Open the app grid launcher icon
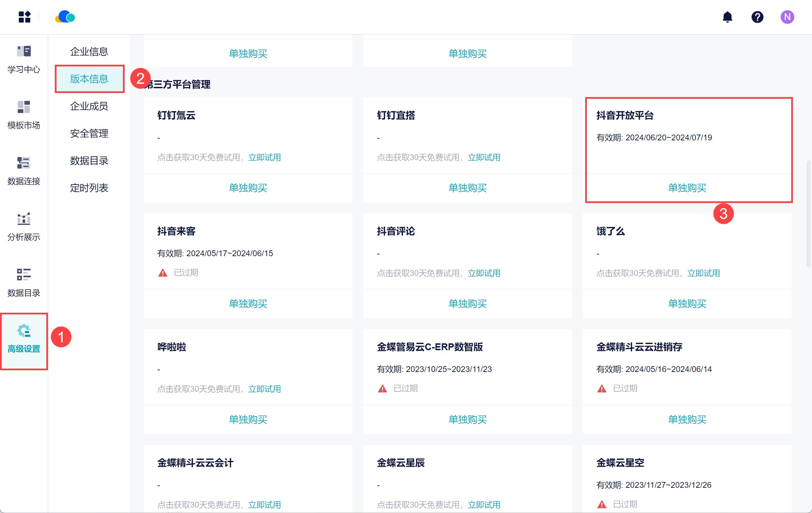The image size is (812, 513). click(25, 17)
